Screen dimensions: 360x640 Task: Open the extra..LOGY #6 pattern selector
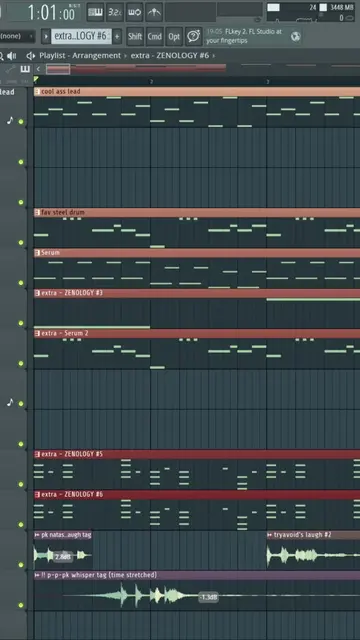[x=81, y=36]
